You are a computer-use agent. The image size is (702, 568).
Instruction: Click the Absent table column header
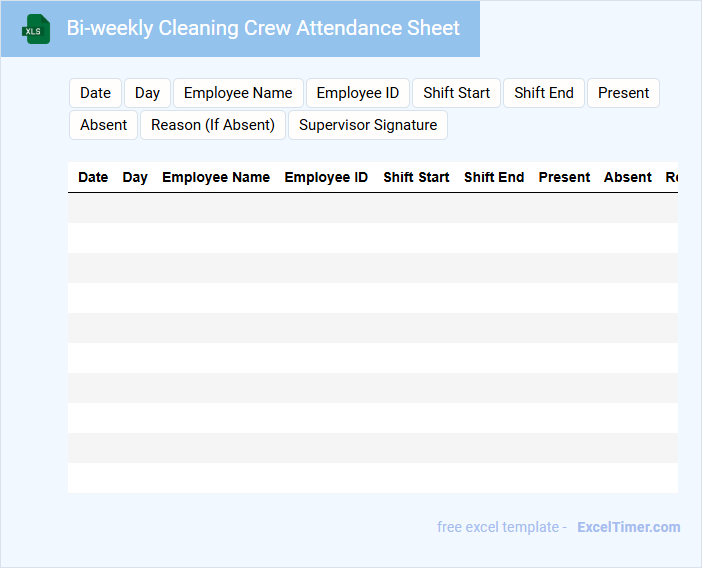coord(628,177)
